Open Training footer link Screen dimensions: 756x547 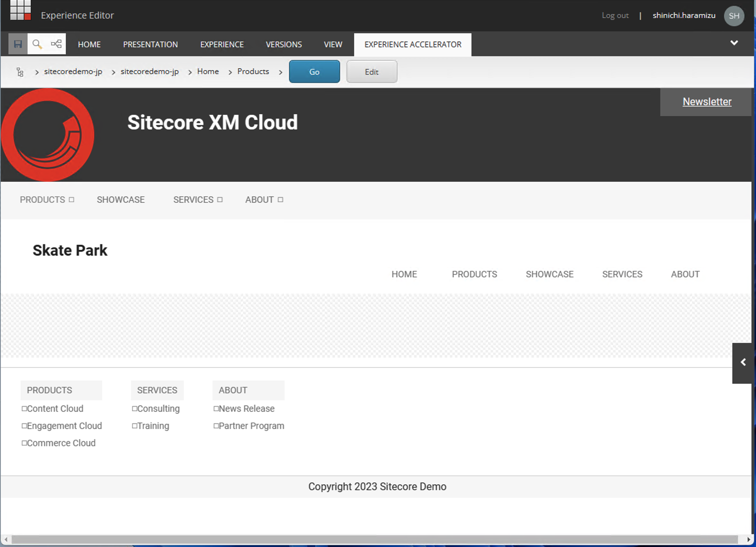153,426
